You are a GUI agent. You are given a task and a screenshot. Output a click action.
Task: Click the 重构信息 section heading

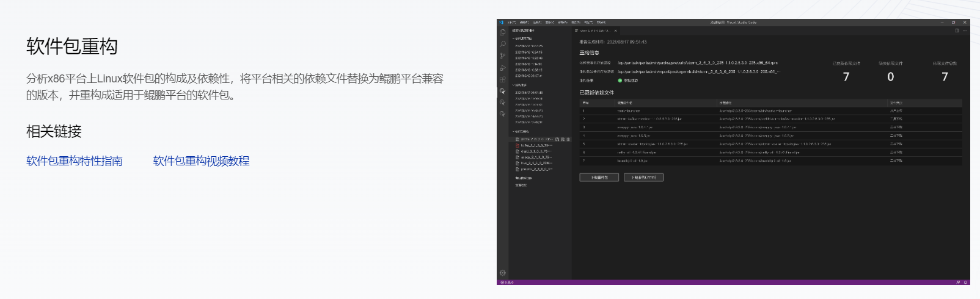590,53
